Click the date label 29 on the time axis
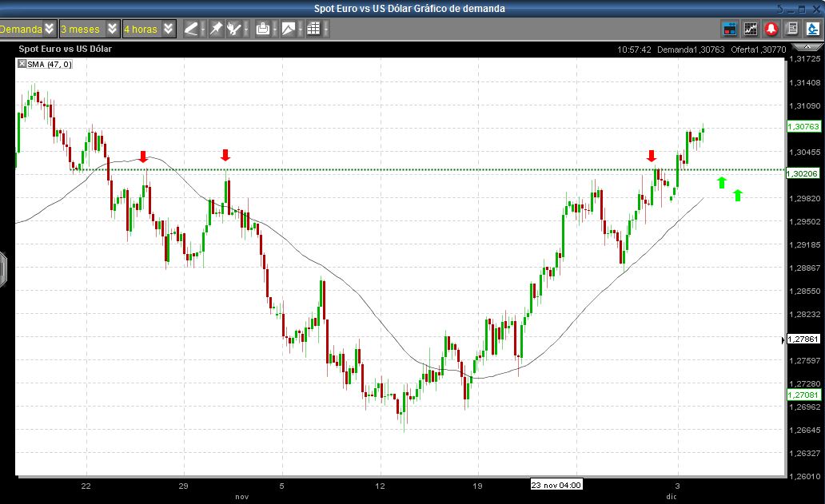 coord(183,486)
